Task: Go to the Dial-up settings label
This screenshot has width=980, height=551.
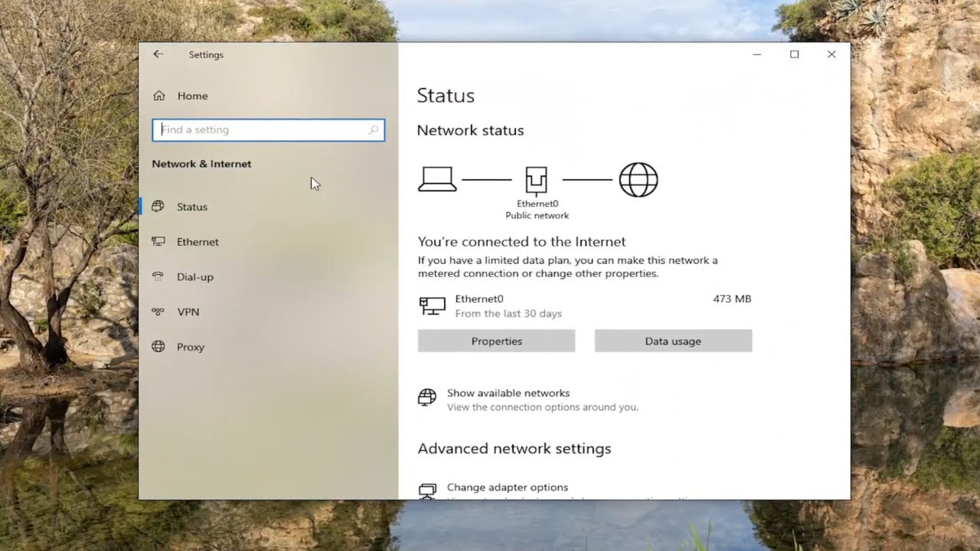Action: pos(195,277)
